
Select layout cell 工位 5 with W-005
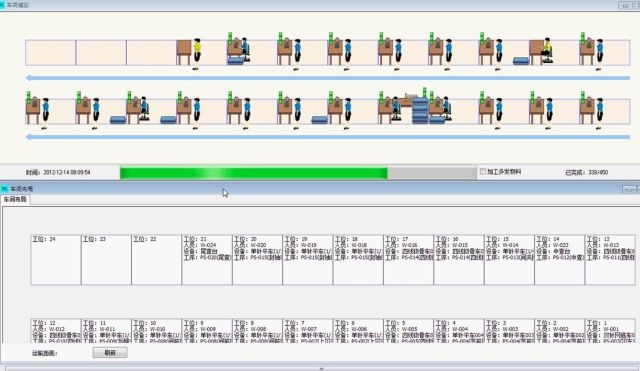click(409, 331)
